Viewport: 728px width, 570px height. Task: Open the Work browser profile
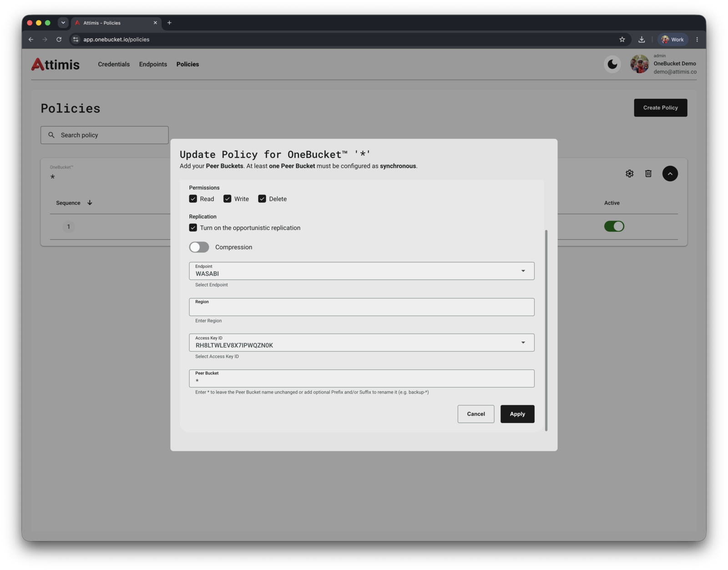point(672,40)
